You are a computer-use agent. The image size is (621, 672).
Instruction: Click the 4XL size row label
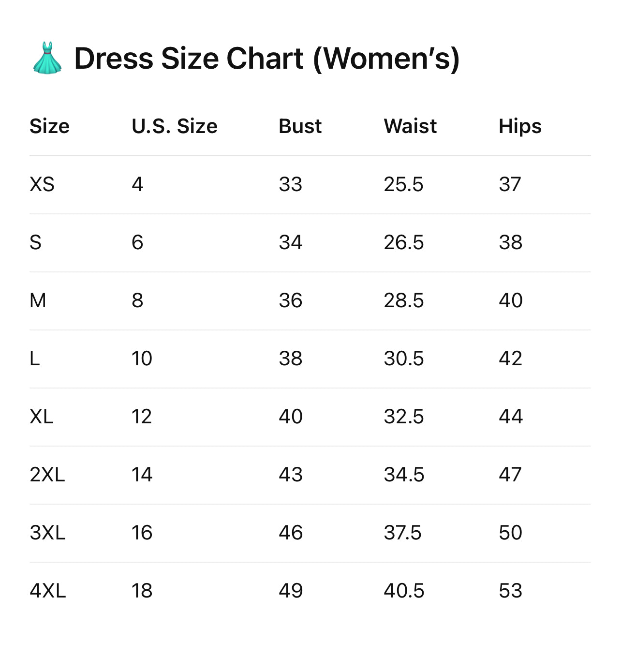(47, 591)
